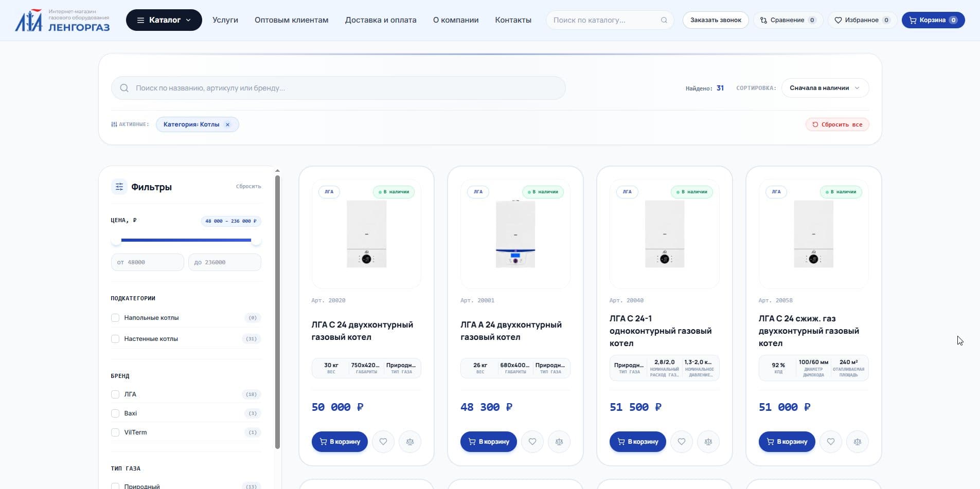Focus the maximum price до field
This screenshot has height=489, width=980.
tap(225, 262)
